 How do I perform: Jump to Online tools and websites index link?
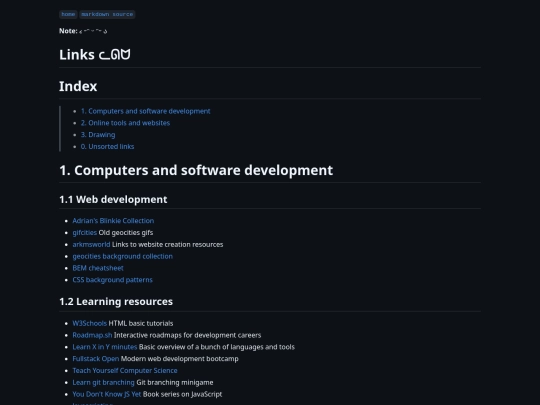point(125,123)
